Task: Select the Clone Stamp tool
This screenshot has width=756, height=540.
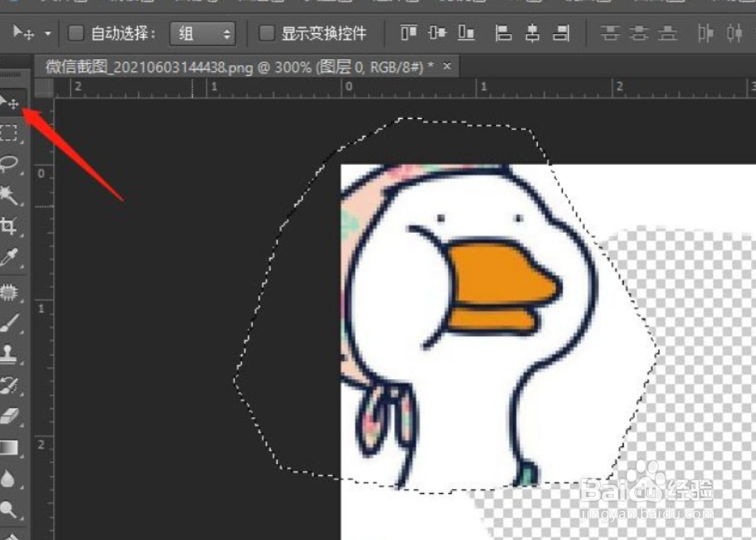Action: [8, 354]
